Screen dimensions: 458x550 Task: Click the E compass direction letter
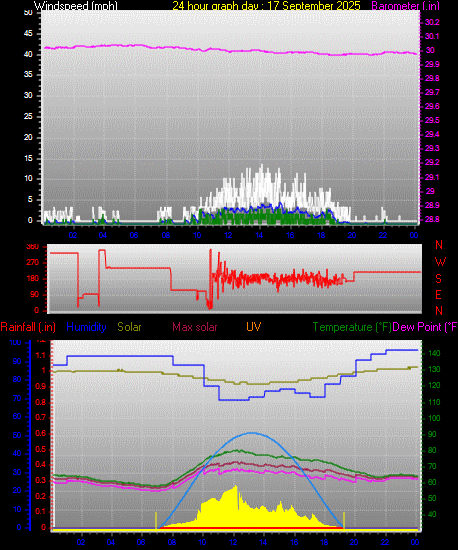pyautogui.click(x=438, y=295)
